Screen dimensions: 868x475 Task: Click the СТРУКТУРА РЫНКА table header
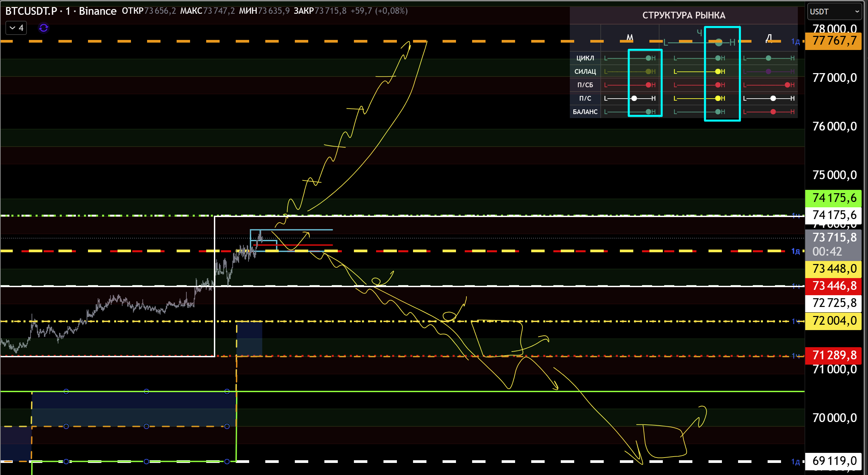(x=683, y=15)
